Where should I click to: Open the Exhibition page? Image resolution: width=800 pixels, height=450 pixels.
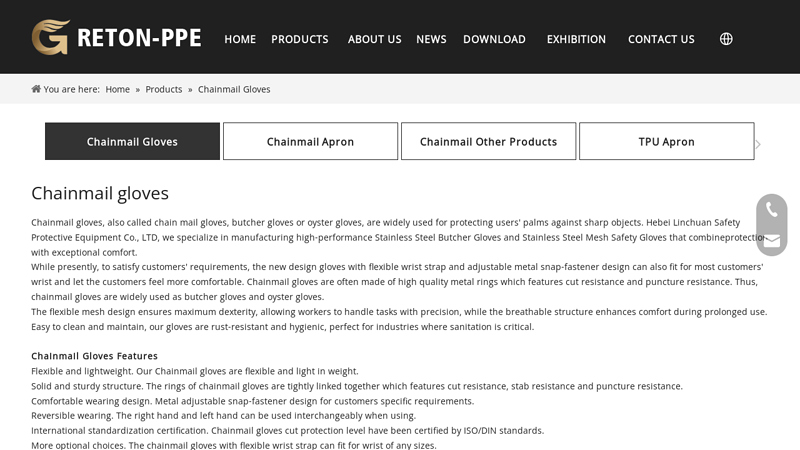coord(576,39)
